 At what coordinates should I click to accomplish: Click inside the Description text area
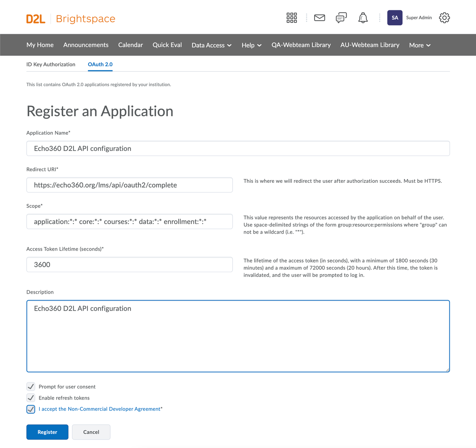(x=238, y=336)
